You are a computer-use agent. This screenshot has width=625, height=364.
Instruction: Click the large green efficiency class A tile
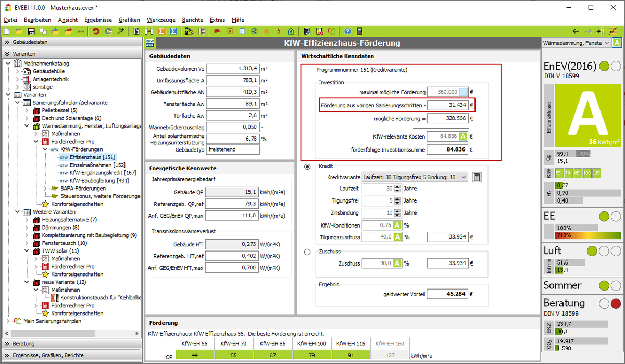pyautogui.click(x=588, y=116)
